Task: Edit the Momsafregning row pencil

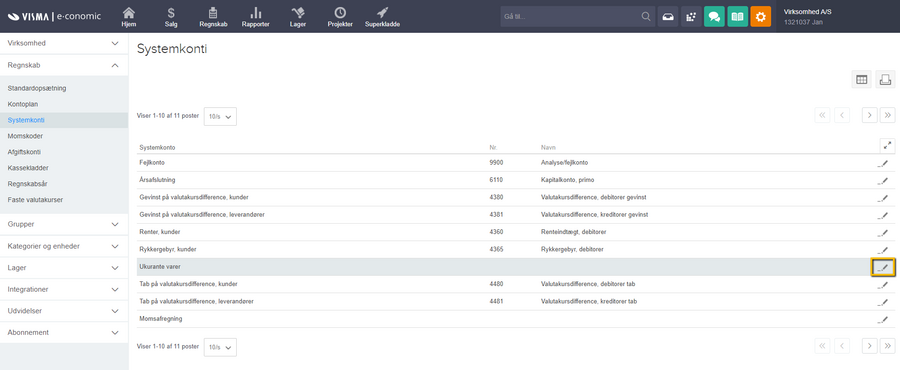Action: point(883,320)
